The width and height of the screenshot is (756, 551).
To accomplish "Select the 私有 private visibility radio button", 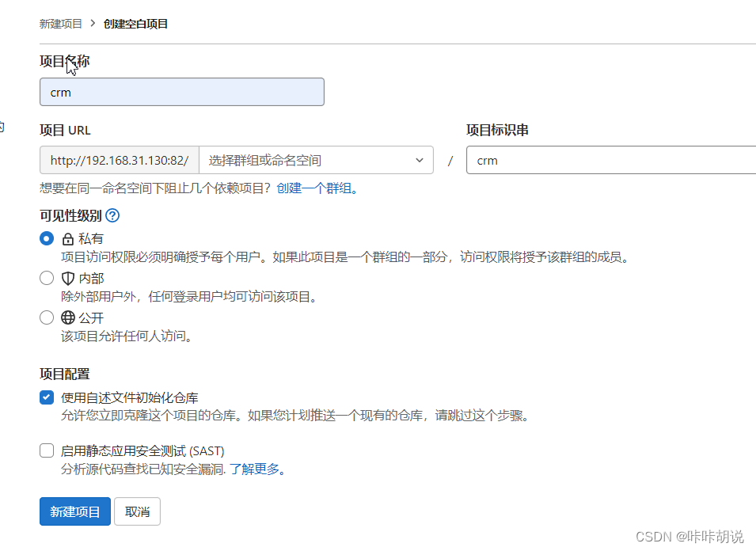I will (x=47, y=238).
